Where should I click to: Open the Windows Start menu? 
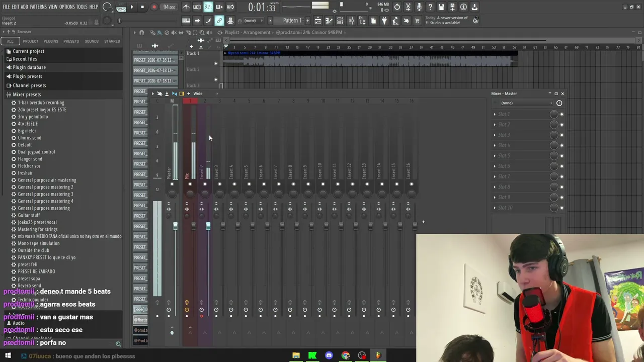[8, 356]
